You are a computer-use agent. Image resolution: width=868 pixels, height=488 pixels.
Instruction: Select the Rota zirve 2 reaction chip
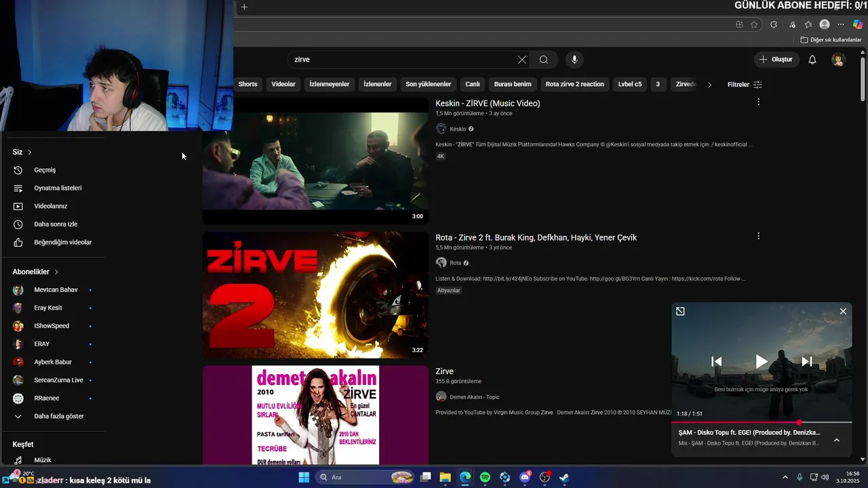point(575,84)
